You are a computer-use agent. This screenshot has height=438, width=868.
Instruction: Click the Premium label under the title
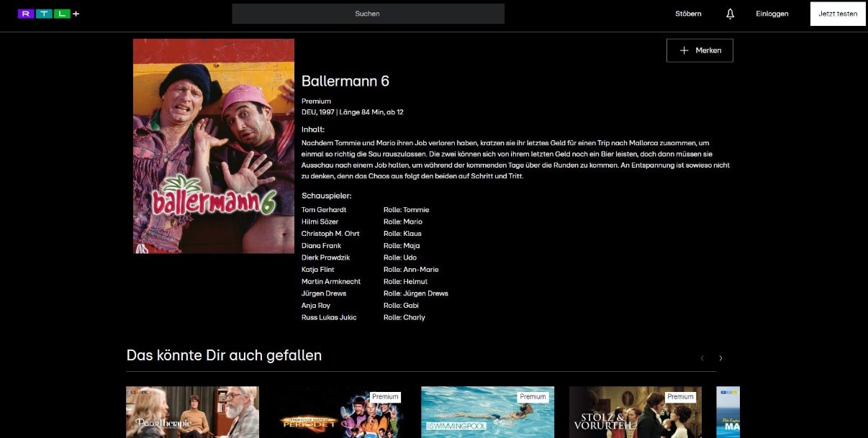click(316, 101)
